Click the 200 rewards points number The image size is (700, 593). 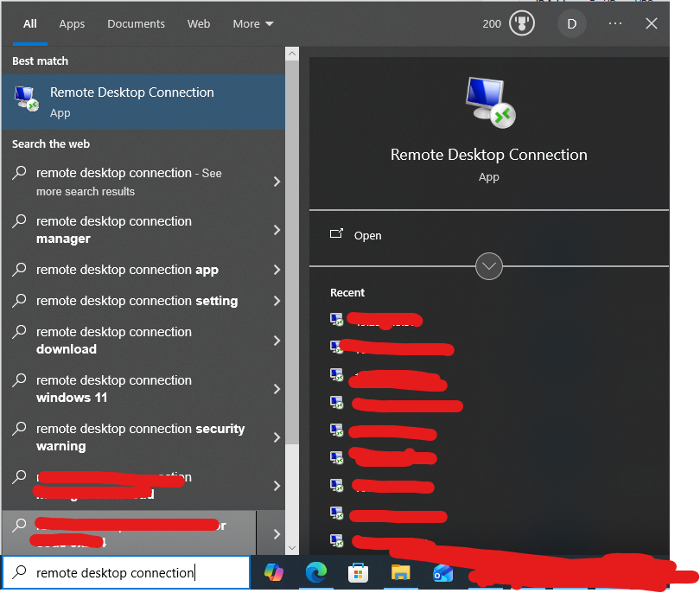coord(492,23)
